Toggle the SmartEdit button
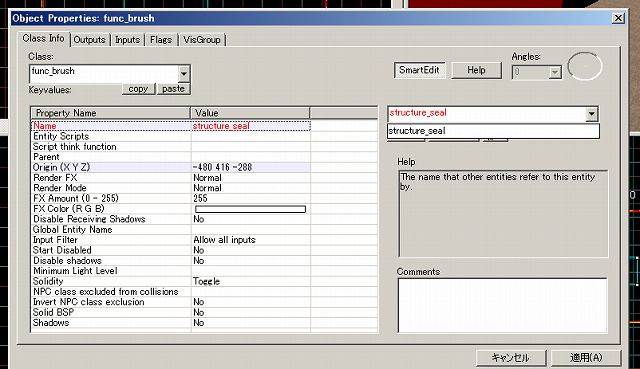Viewport: 640px width, 369px height. [420, 70]
